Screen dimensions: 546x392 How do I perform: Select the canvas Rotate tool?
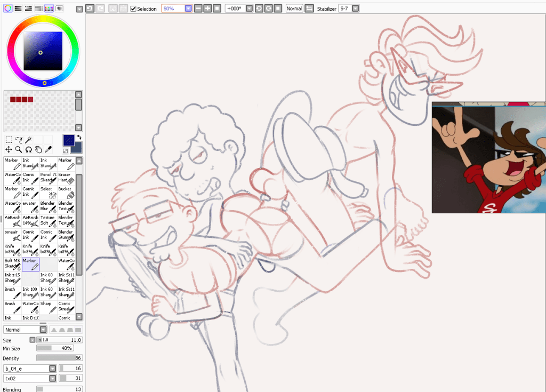click(28, 150)
